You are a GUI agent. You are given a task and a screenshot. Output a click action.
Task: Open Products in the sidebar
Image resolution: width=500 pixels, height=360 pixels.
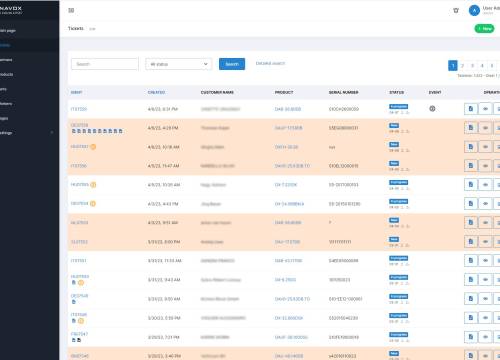point(7,74)
